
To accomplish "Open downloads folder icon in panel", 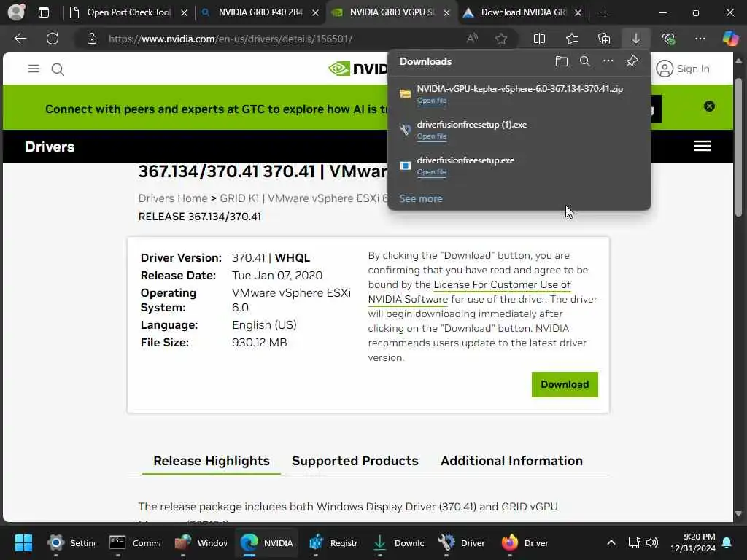I will pos(562,61).
